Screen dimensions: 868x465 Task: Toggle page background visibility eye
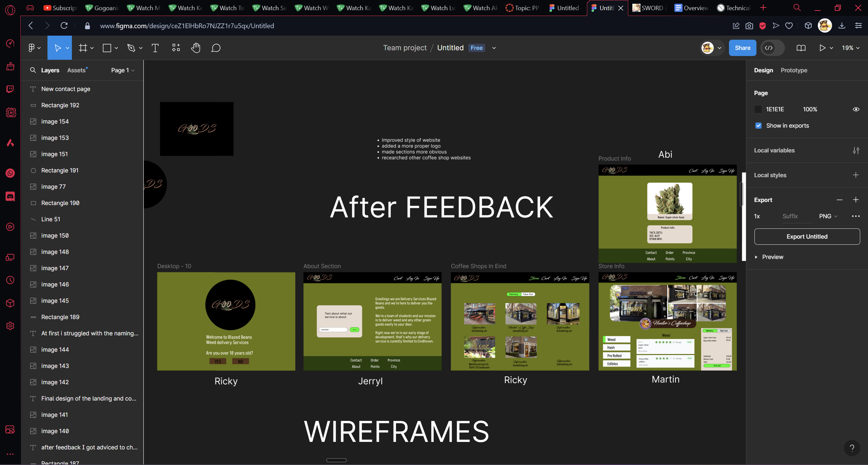(856, 109)
